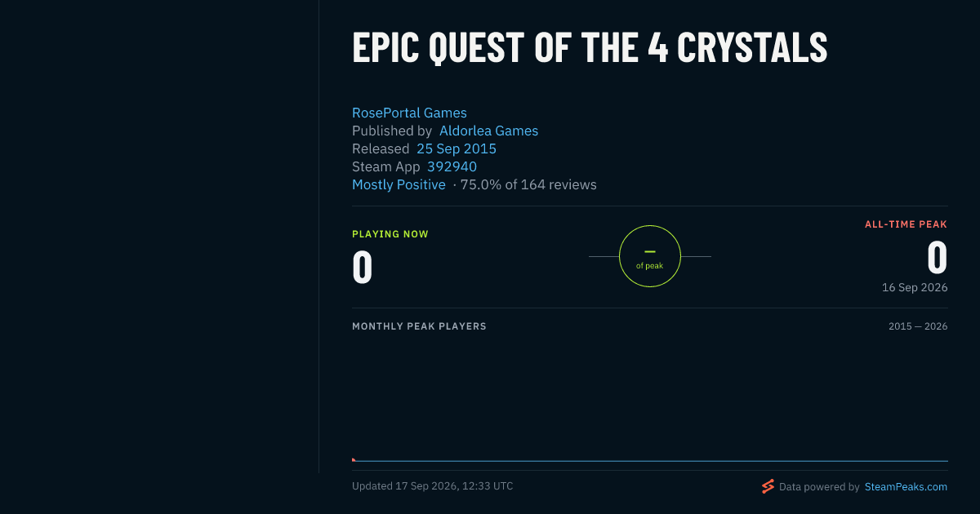
Task: Click the Updated timestamp text
Action: click(x=433, y=485)
